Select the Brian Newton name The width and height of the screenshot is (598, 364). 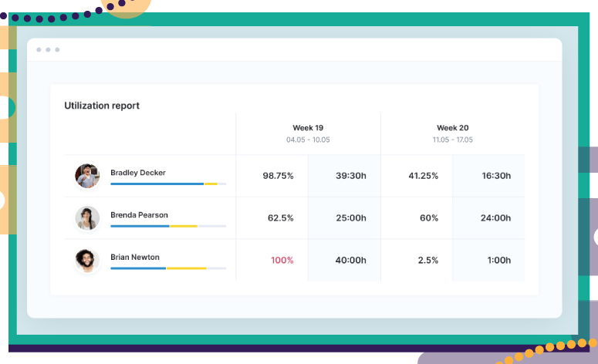(135, 258)
